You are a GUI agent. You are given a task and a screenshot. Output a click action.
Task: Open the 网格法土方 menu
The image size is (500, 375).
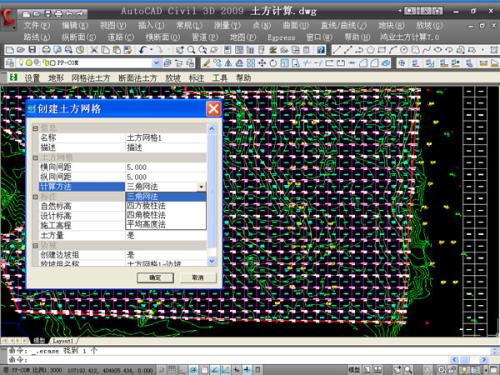pos(91,78)
